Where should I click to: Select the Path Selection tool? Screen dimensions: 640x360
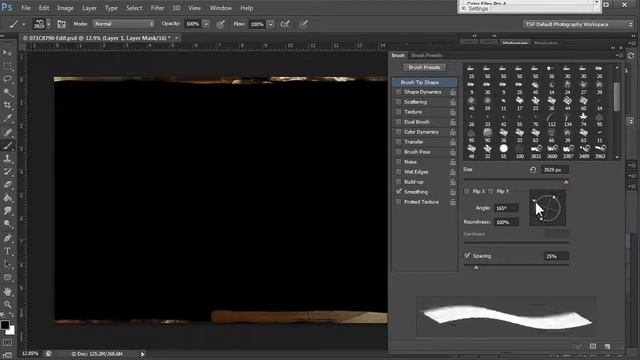7,264
